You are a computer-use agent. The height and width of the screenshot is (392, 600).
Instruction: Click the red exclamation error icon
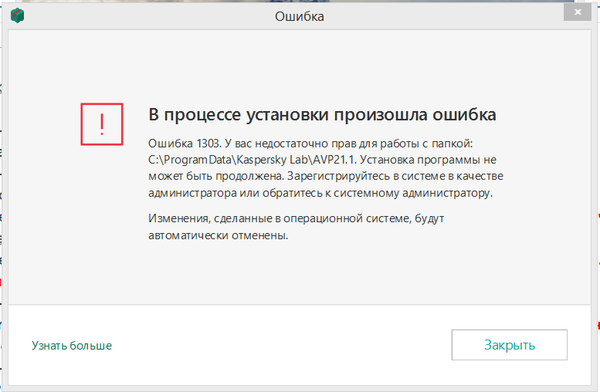(102, 124)
